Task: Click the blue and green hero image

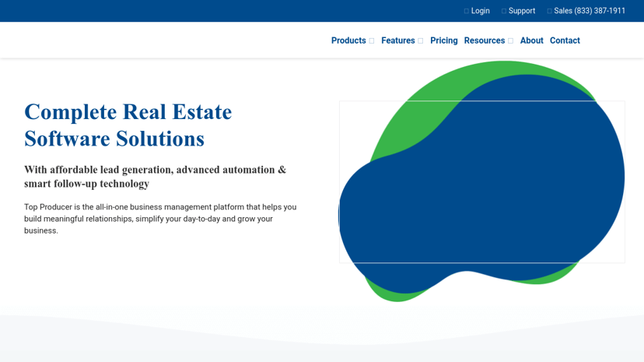Action: click(x=481, y=181)
